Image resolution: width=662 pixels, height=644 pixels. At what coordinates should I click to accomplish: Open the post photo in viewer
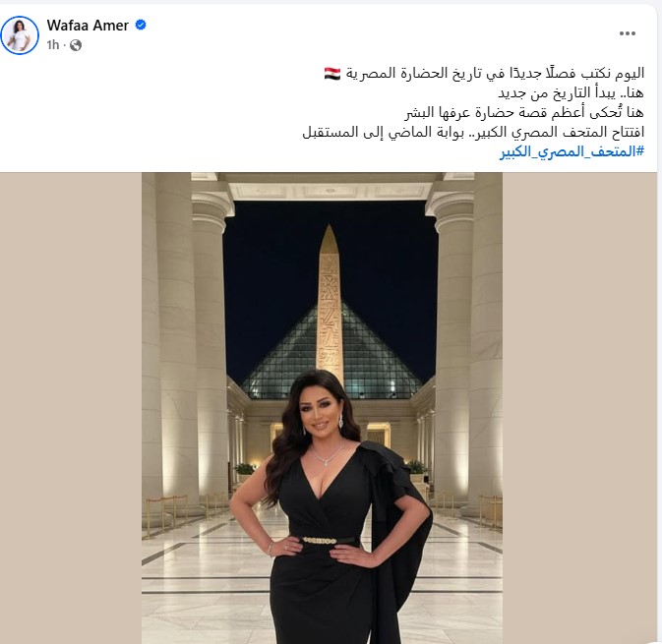click(x=322, y=408)
